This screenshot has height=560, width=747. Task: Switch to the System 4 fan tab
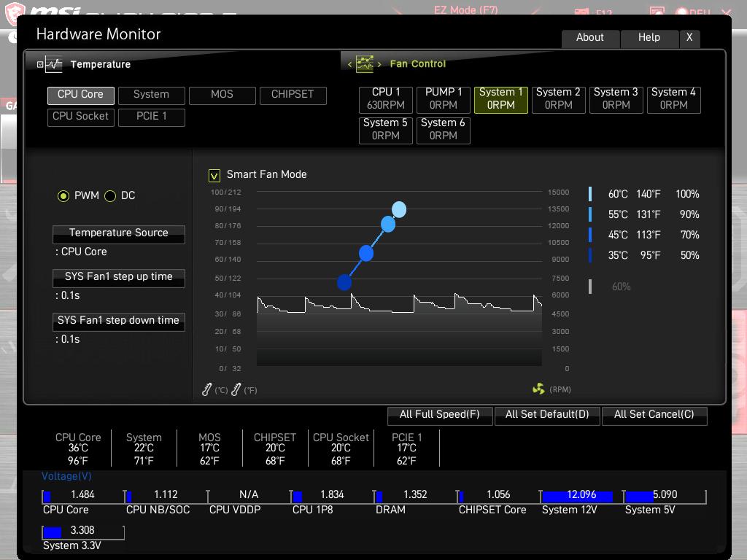pos(673,99)
